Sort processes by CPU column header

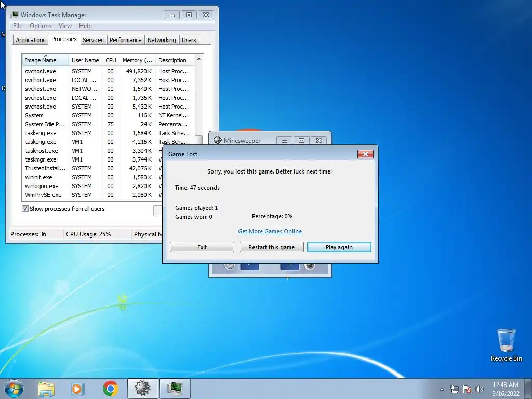pyautogui.click(x=111, y=60)
